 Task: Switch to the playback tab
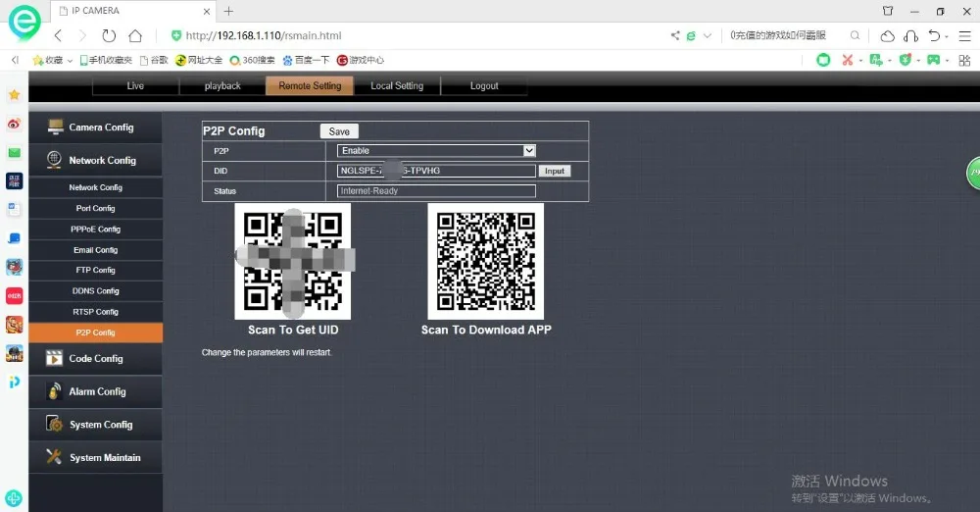222,85
